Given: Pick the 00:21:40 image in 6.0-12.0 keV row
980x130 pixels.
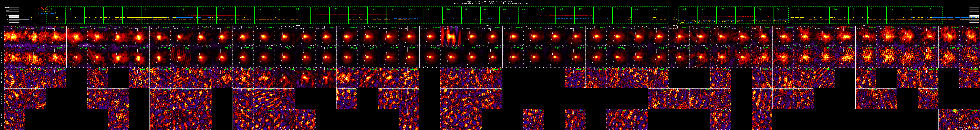Looking at the screenshot, I should 326,57.
